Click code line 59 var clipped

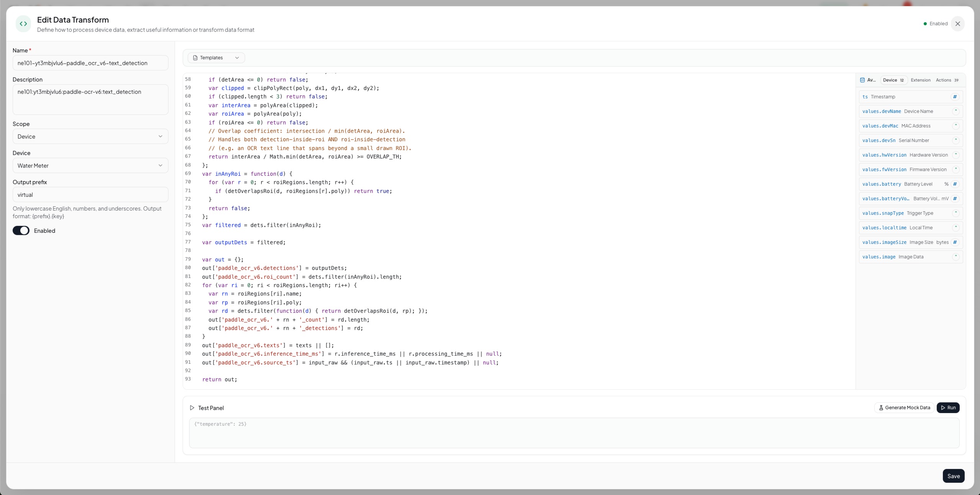(294, 88)
